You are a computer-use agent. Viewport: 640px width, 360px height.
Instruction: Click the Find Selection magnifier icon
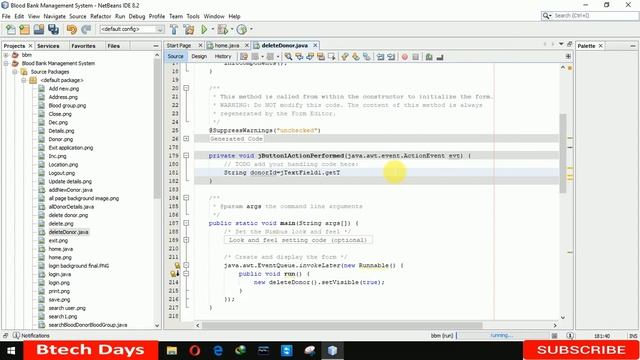pyautogui.click(x=289, y=57)
